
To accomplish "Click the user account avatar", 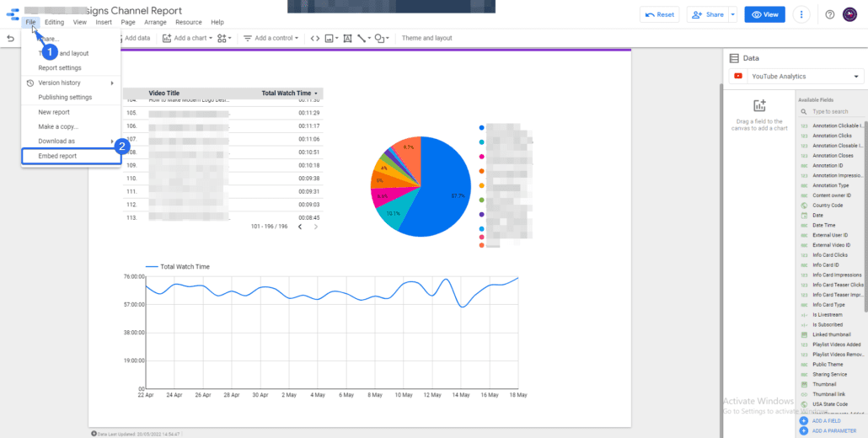I will click(x=849, y=14).
